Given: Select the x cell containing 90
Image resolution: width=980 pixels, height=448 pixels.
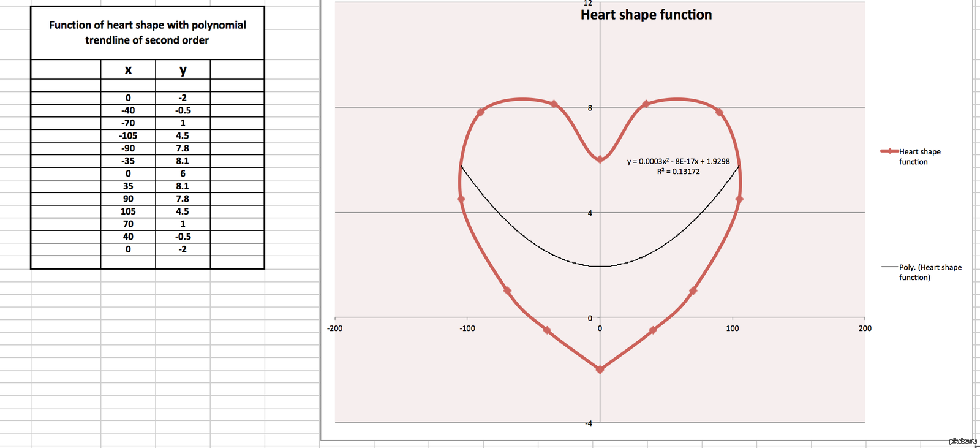Looking at the screenshot, I should tap(128, 199).
